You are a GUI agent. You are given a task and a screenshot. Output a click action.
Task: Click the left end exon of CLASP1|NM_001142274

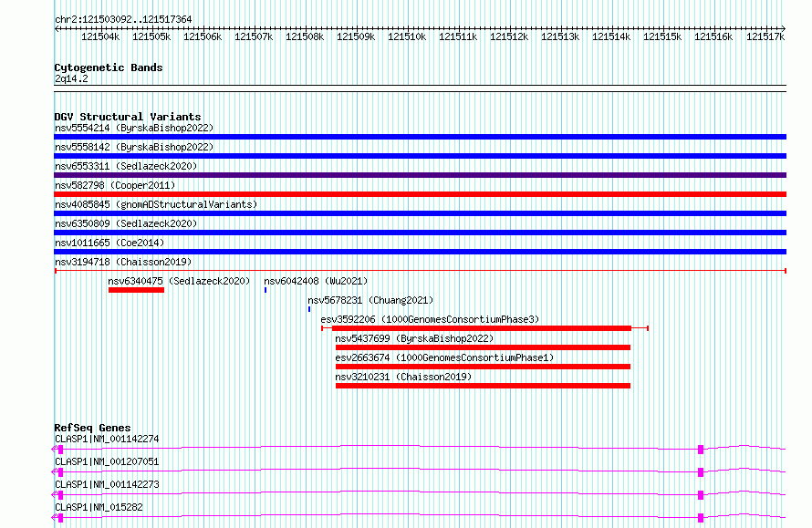pyautogui.click(x=60, y=450)
